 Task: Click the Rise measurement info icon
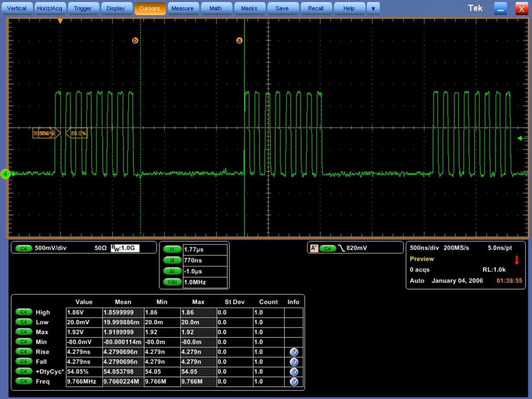pyautogui.click(x=294, y=352)
